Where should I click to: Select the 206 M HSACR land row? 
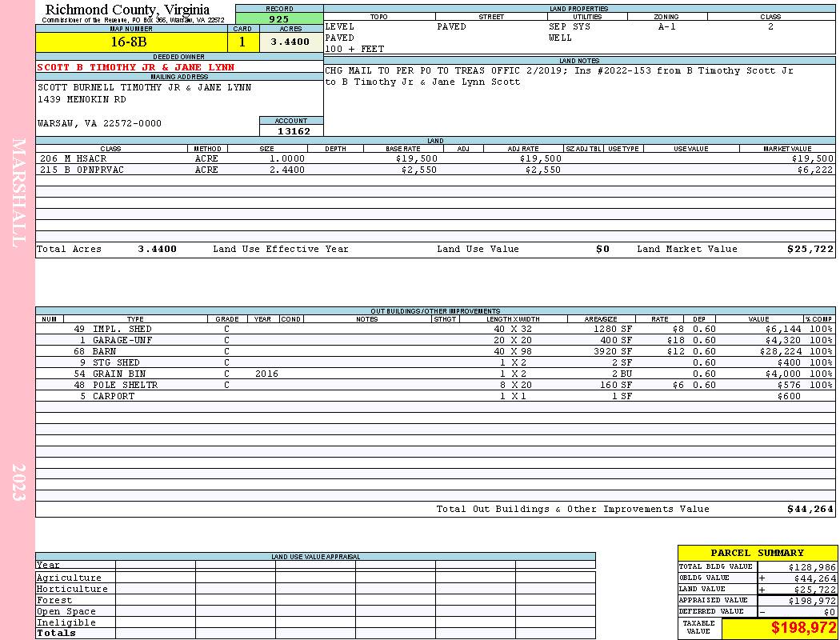[435, 158]
